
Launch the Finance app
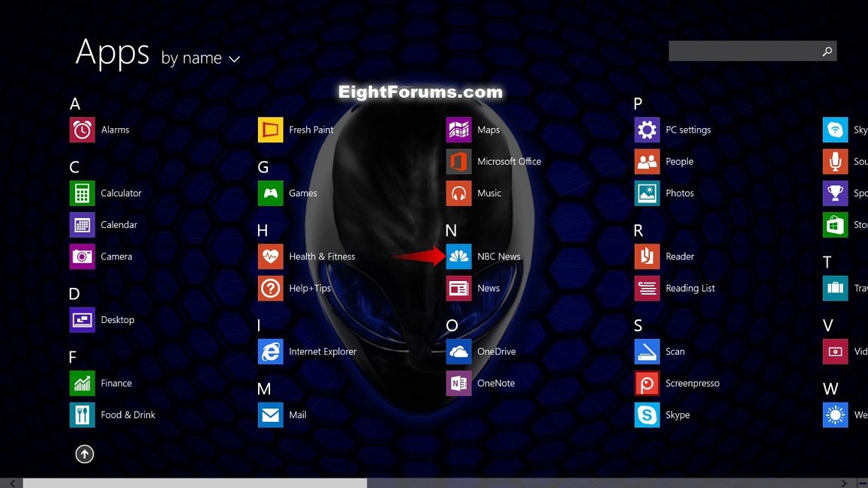(82, 384)
